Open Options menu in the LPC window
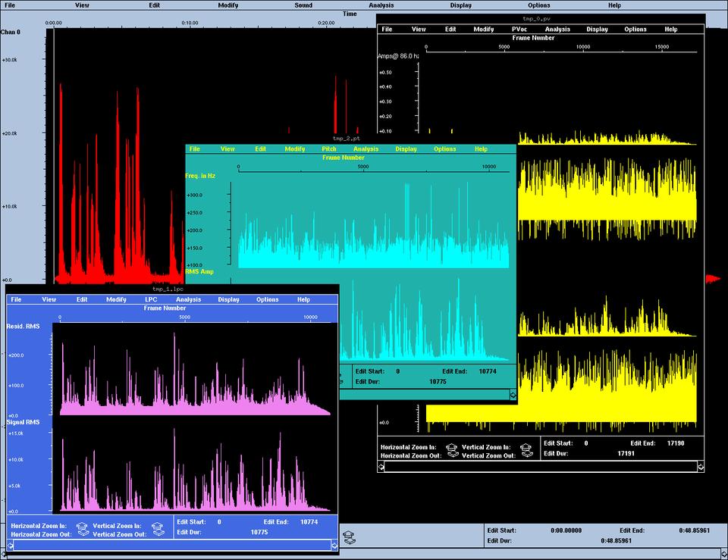Viewport: 728px width, 560px height. [x=267, y=299]
